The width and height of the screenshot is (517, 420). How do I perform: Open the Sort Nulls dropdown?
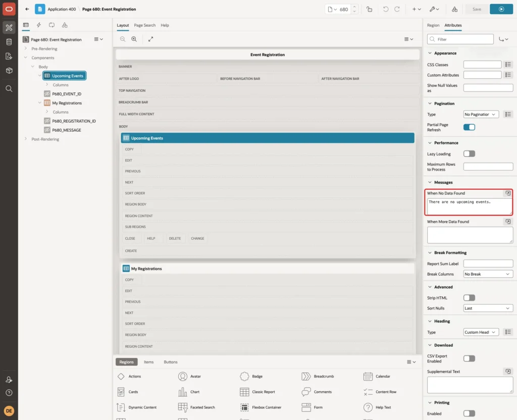click(488, 308)
